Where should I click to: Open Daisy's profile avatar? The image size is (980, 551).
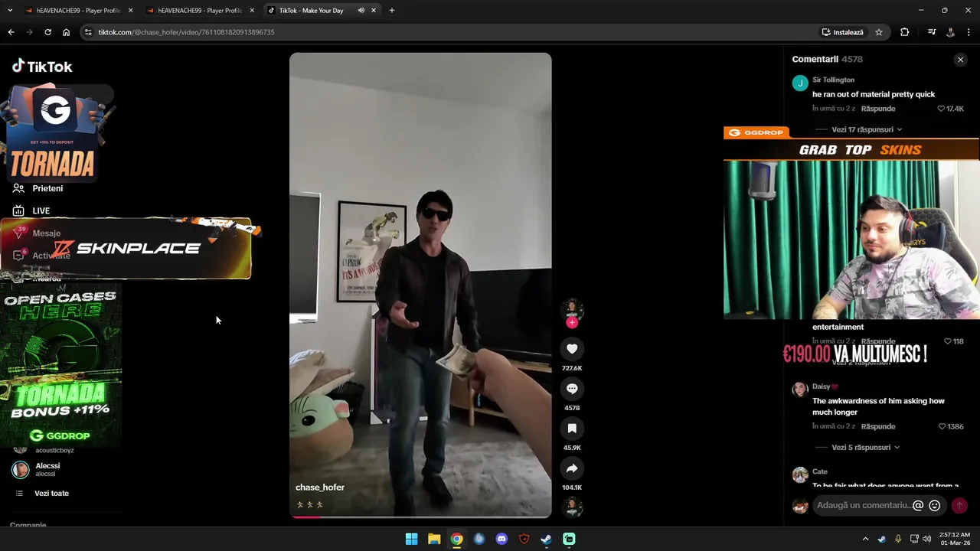[x=800, y=390]
